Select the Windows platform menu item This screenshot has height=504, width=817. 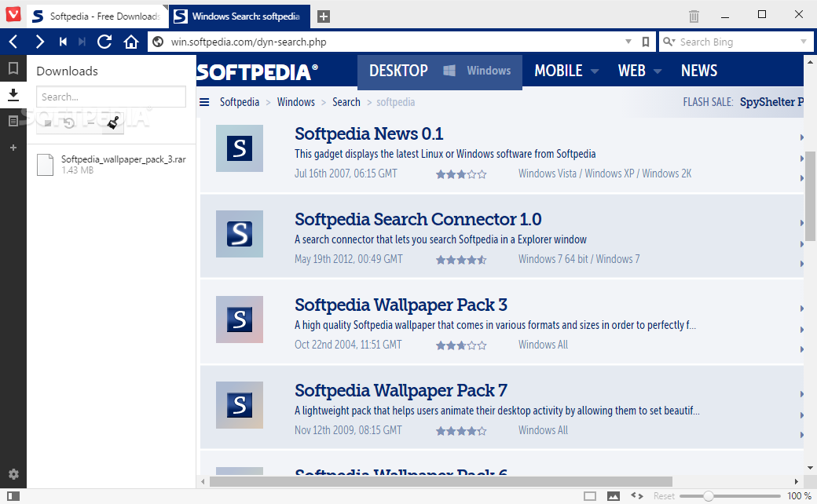click(x=478, y=71)
